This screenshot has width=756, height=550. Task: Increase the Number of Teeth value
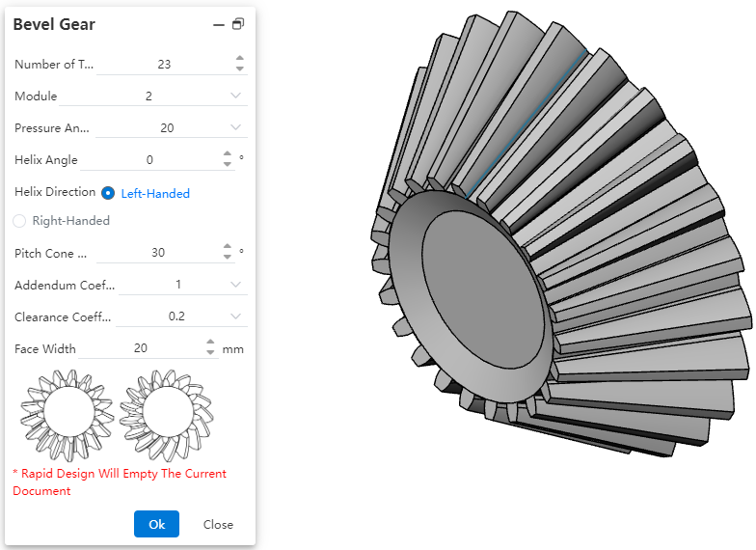click(239, 58)
